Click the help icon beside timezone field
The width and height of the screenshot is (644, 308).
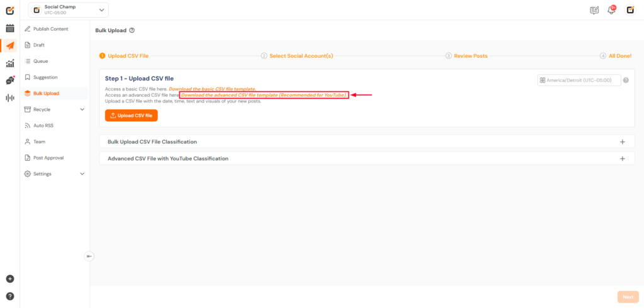click(626, 80)
